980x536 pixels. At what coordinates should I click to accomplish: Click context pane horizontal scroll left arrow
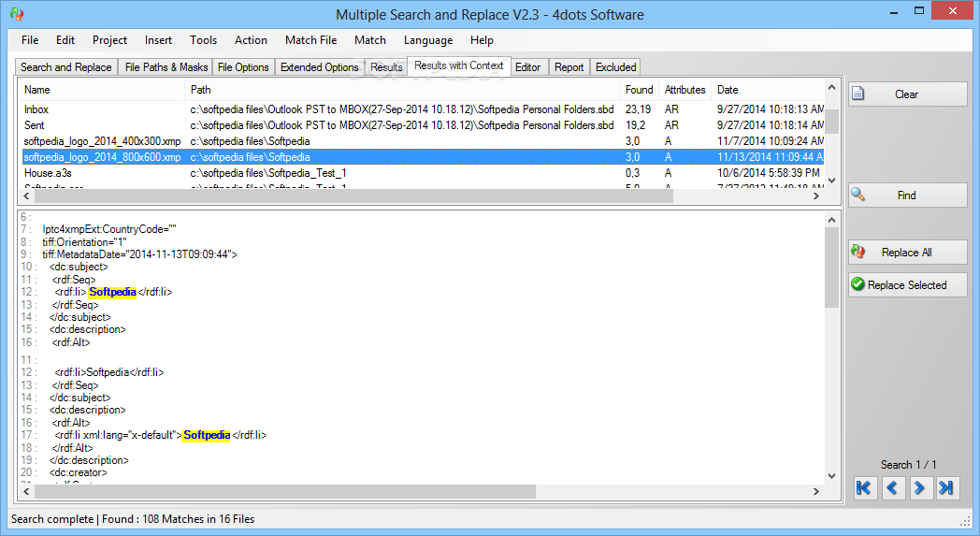coord(26,492)
